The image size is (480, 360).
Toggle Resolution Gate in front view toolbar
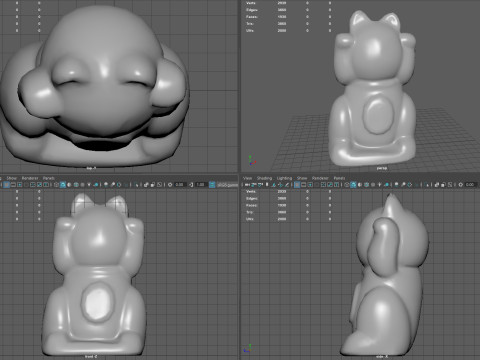[20, 184]
